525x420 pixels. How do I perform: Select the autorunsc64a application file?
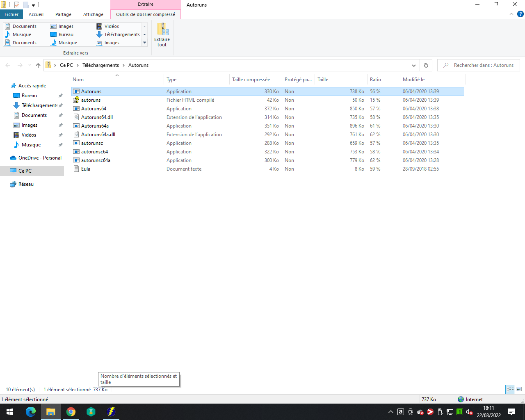[268, 160]
